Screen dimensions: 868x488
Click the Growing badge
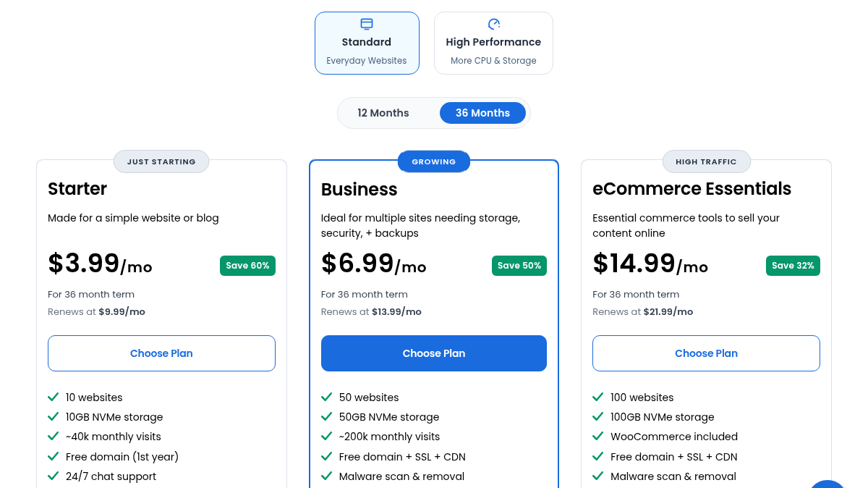(x=434, y=161)
